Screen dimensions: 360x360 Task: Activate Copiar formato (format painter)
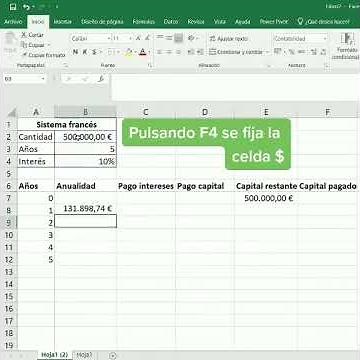tap(43, 55)
